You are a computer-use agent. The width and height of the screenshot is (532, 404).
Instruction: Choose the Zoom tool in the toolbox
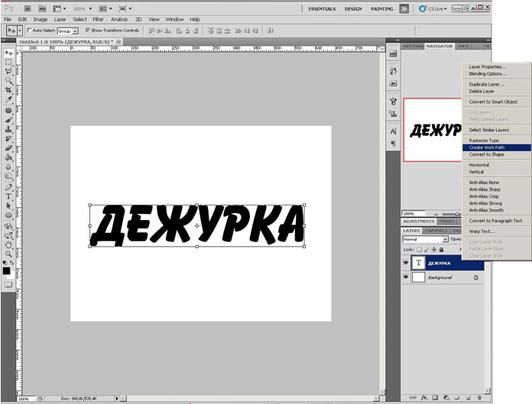coord(8,254)
